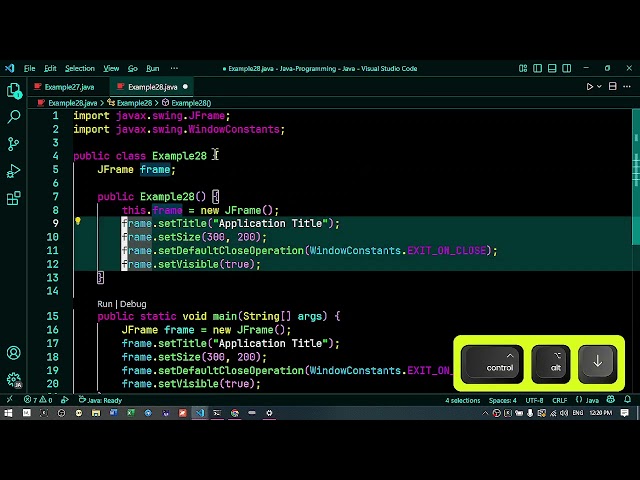Change the CRLF end of line setting
This screenshot has height=480, width=640.
560,400
